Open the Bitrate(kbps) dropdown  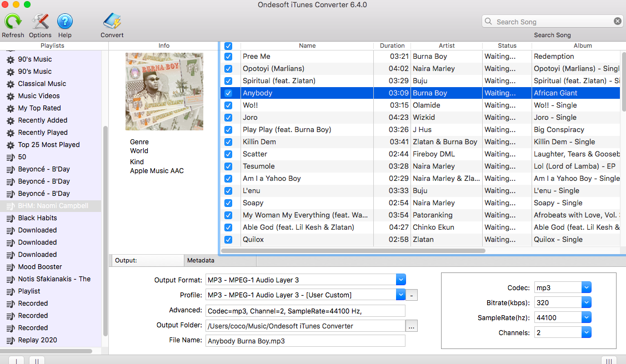click(586, 302)
